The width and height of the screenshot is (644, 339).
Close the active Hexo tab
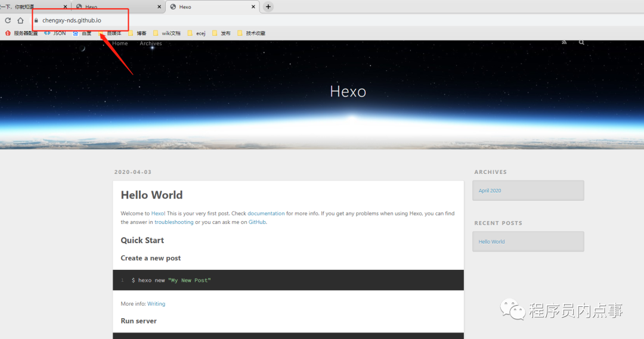[x=253, y=7]
